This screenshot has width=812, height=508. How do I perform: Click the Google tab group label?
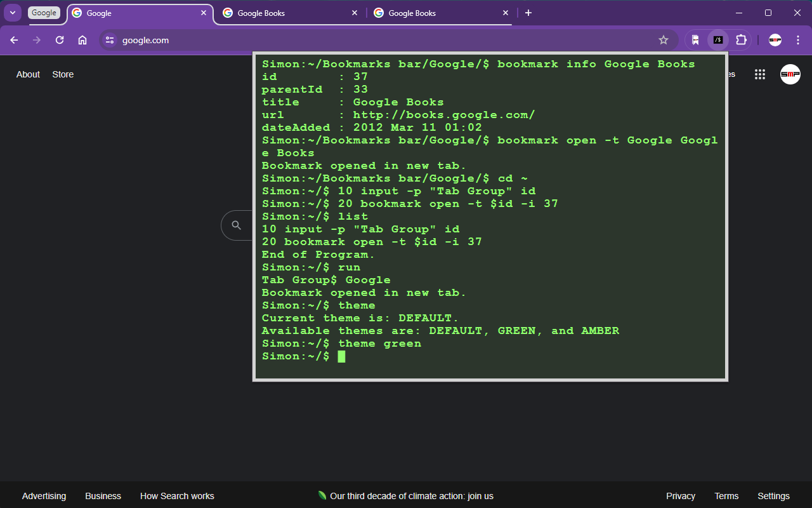(44, 13)
